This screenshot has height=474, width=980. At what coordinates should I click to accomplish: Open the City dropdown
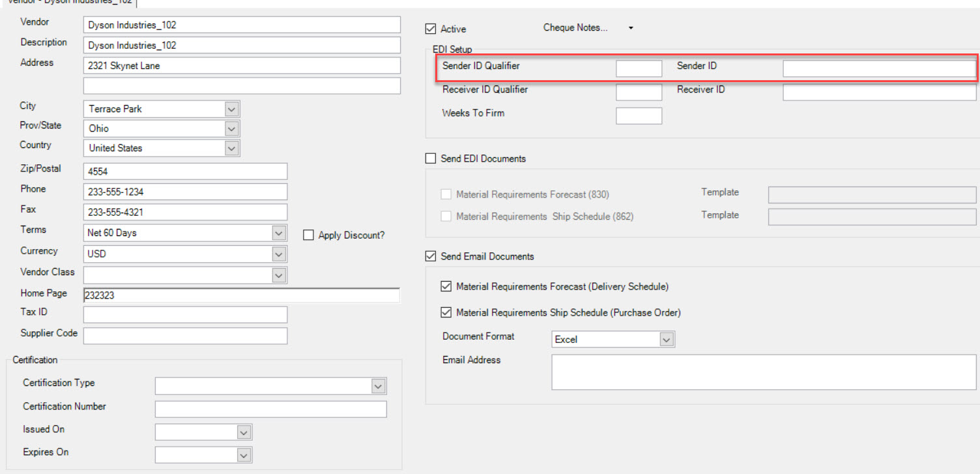click(232, 109)
